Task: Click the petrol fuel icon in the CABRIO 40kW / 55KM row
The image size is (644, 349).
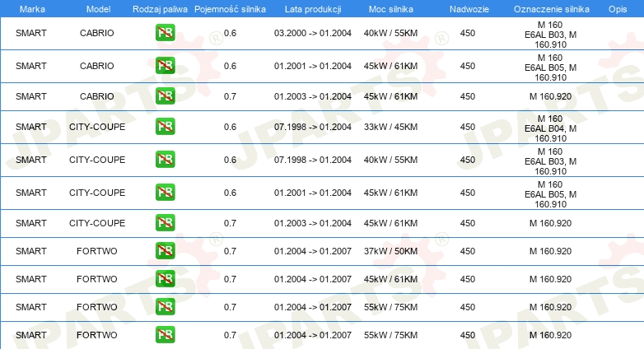Action: pos(165,33)
